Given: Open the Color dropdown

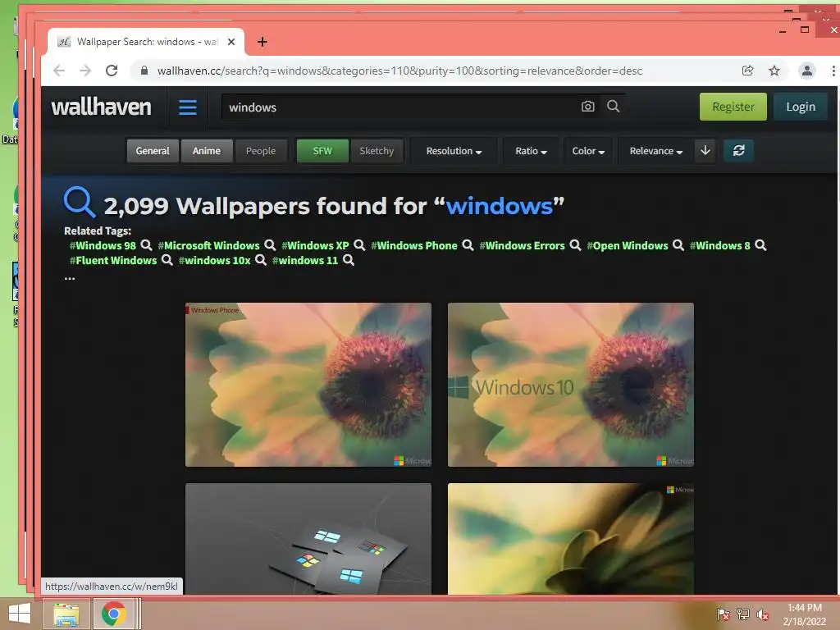Looking at the screenshot, I should 588,151.
